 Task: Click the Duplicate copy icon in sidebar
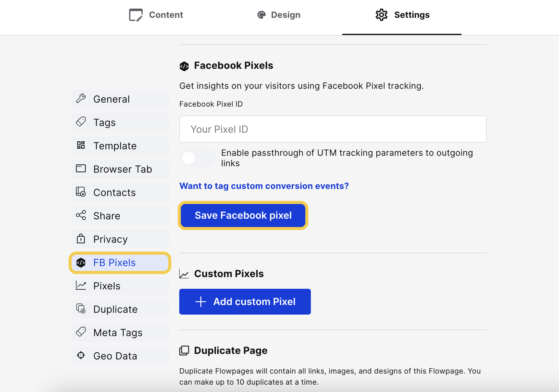81,308
